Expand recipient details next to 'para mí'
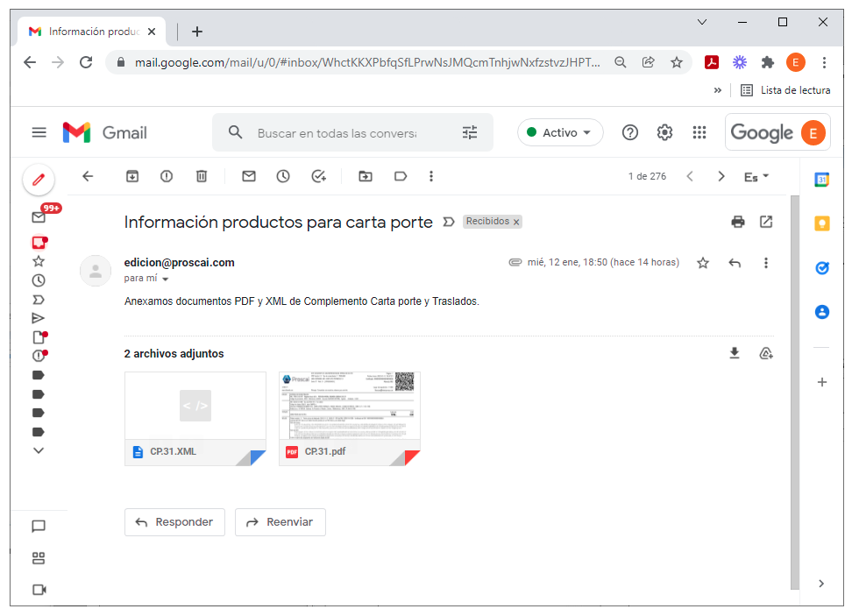 [166, 280]
